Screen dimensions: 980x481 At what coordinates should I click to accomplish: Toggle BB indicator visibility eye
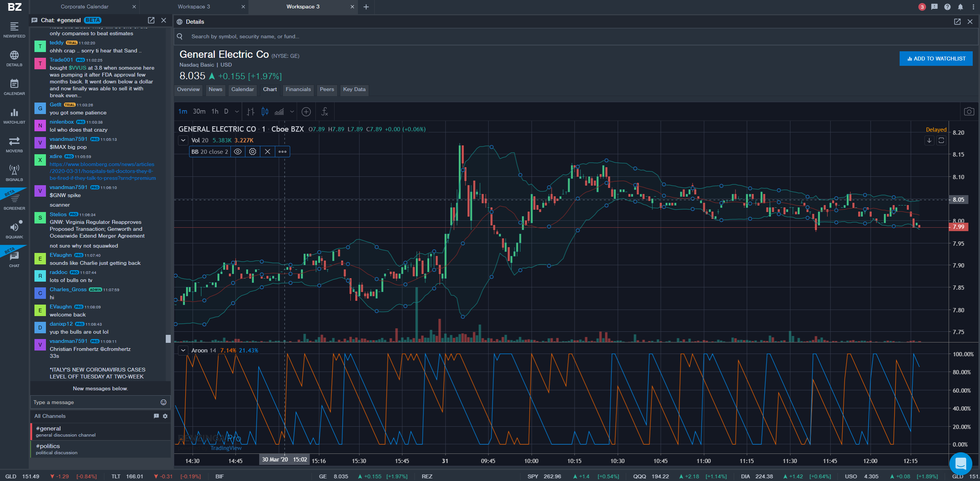click(238, 152)
